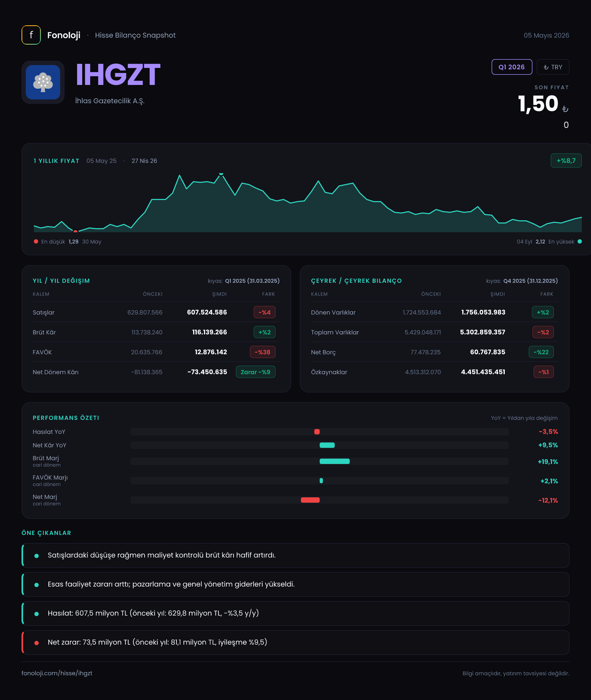Screen dimensions: 591x700
Task: Click the 116.139.266 Brüt Kâr value
Action: click(209, 332)
